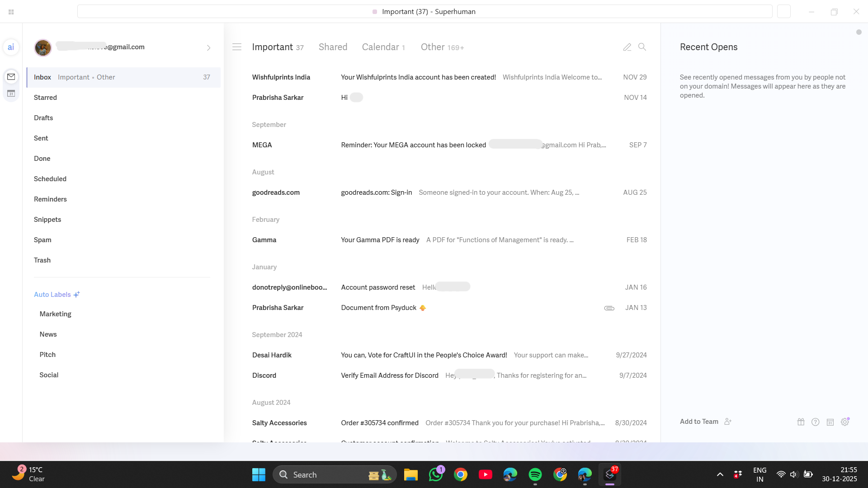Switch to the Other tab

(x=442, y=47)
